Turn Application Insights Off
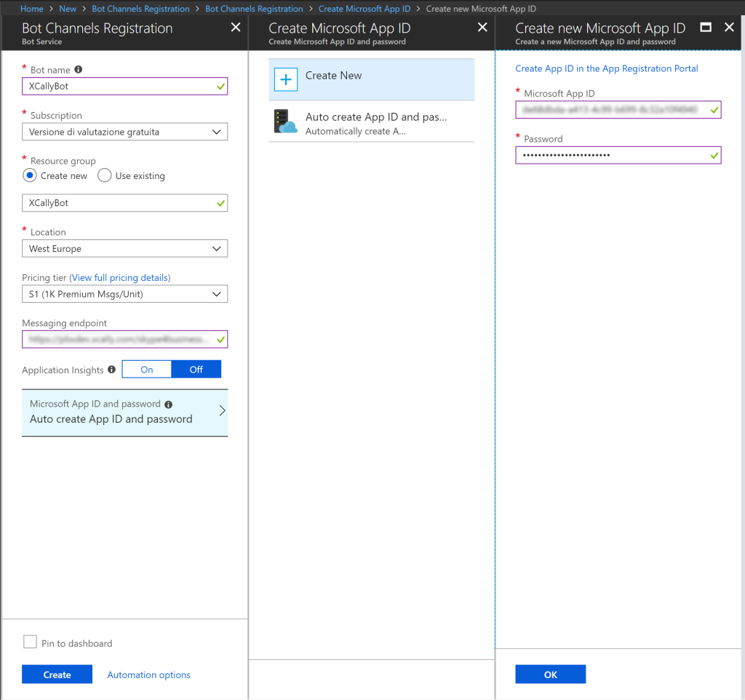 196,369
